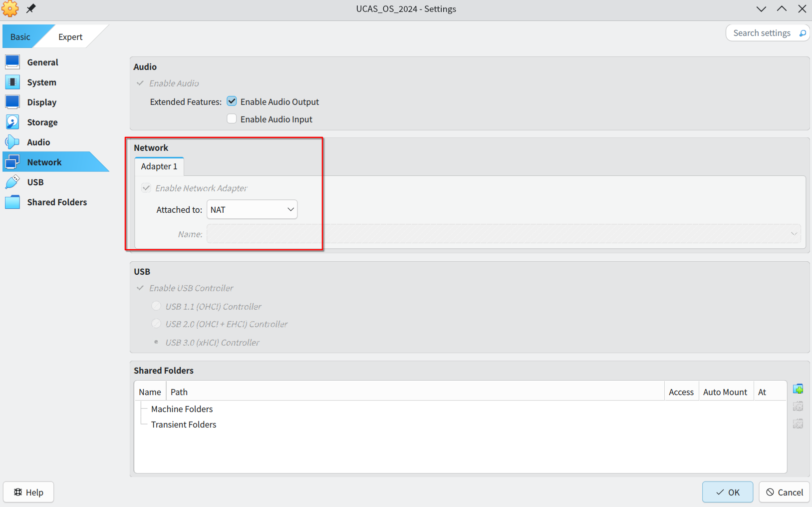Confirm settings with OK button
812x507 pixels.
click(x=728, y=492)
